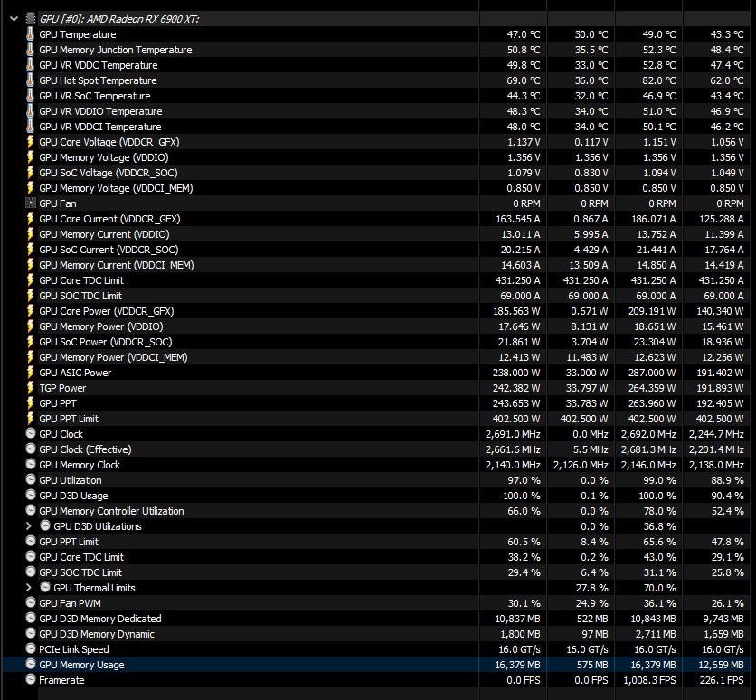Click the 66.0 % Memory Controller Utilization value
This screenshot has width=756, height=700.
click(x=524, y=511)
